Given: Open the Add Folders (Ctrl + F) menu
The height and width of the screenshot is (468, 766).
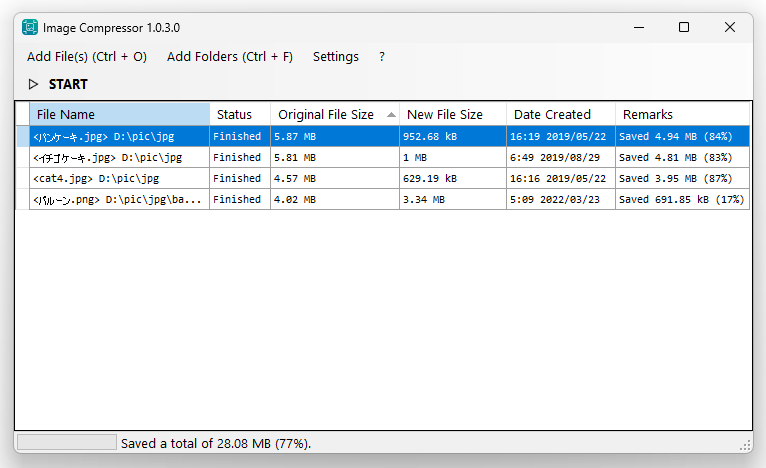Looking at the screenshot, I should [x=230, y=57].
